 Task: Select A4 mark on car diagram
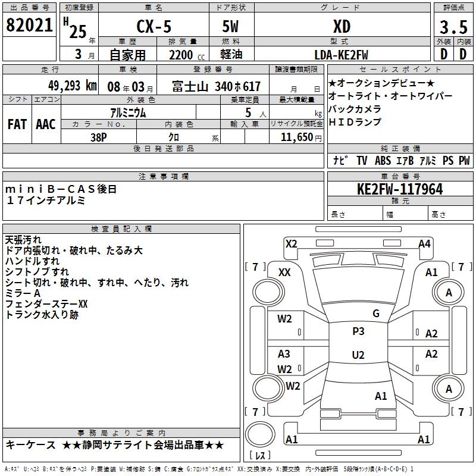click(424, 244)
